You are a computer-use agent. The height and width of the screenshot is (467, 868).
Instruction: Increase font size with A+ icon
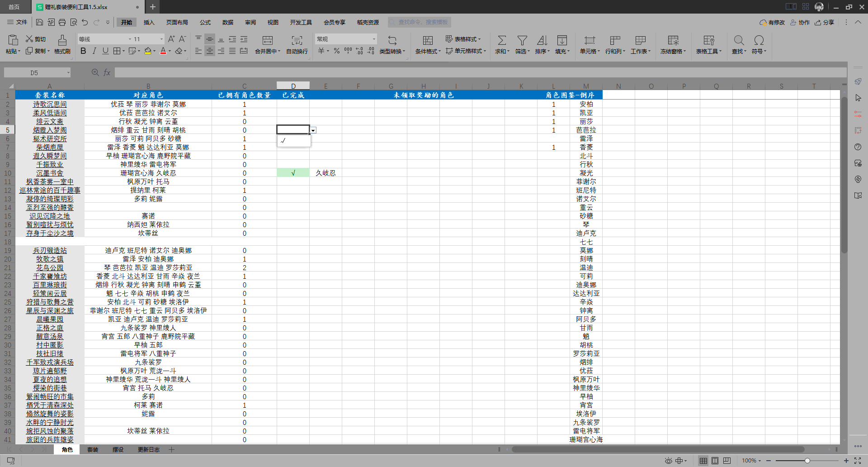pos(171,39)
